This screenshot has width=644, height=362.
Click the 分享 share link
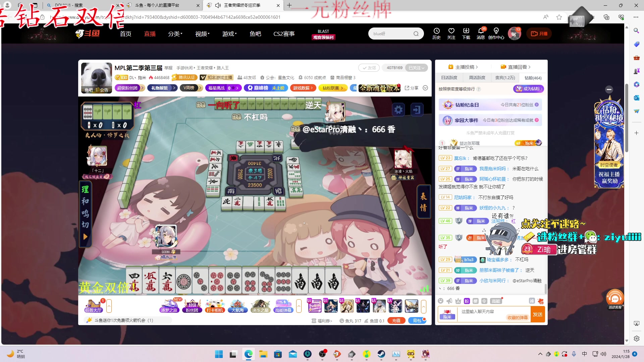click(x=412, y=88)
